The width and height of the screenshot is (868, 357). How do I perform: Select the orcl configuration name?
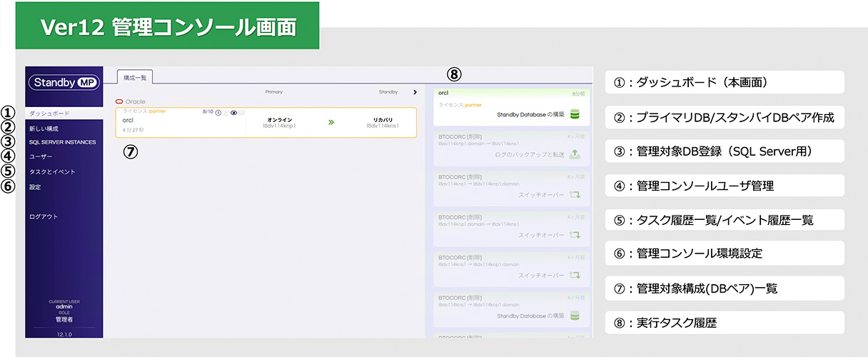click(128, 120)
